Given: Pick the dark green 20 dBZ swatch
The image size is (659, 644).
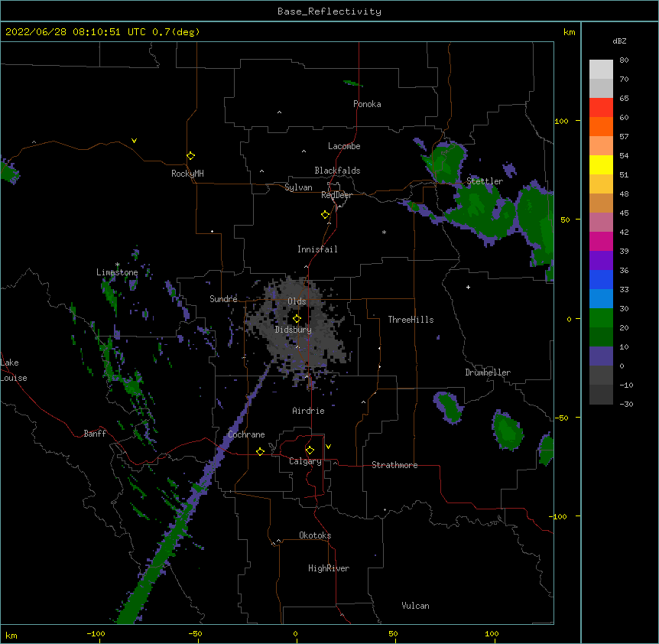Looking at the screenshot, I should pyautogui.click(x=601, y=337).
